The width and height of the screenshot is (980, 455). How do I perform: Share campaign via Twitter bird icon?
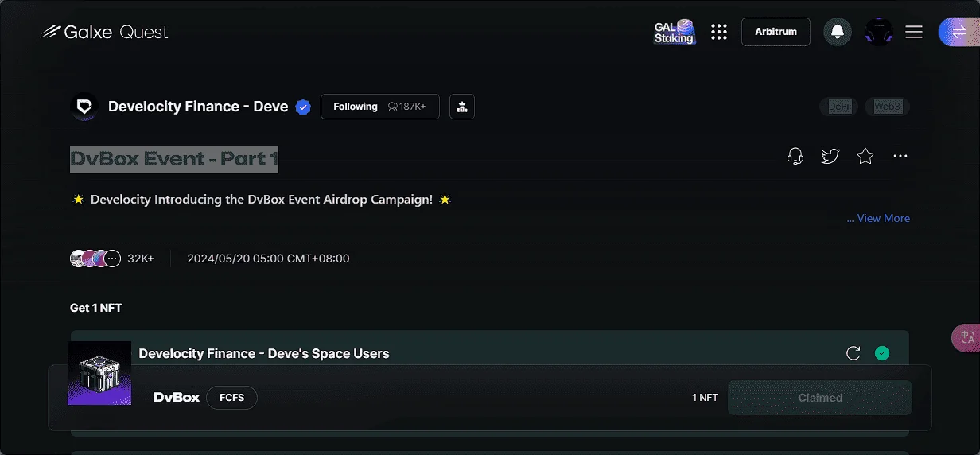[830, 156]
